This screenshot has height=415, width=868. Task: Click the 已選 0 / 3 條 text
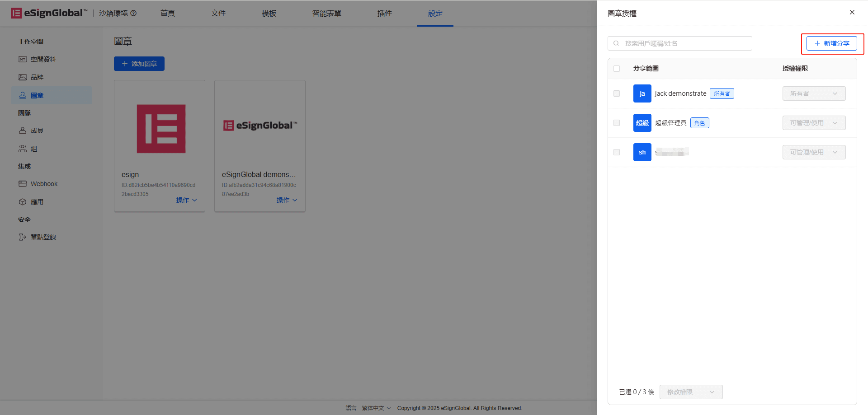click(637, 392)
